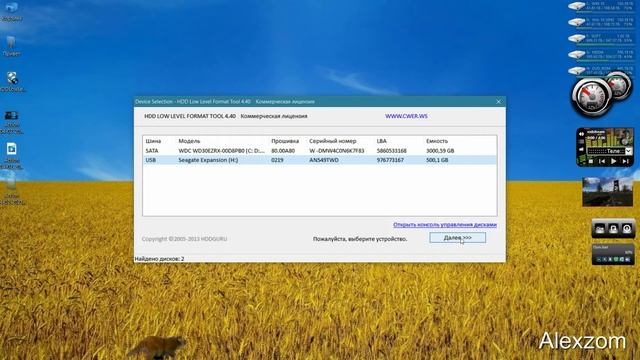Click the second drive gadget icon
Viewport: 640px width, 360px height.
click(577, 22)
